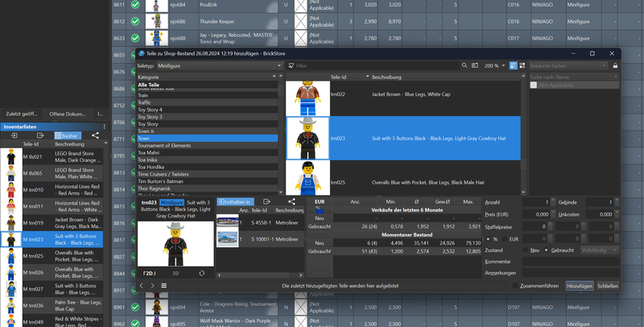Click the green status check in row 8612
This screenshot has height=327, width=644.
[135, 22]
